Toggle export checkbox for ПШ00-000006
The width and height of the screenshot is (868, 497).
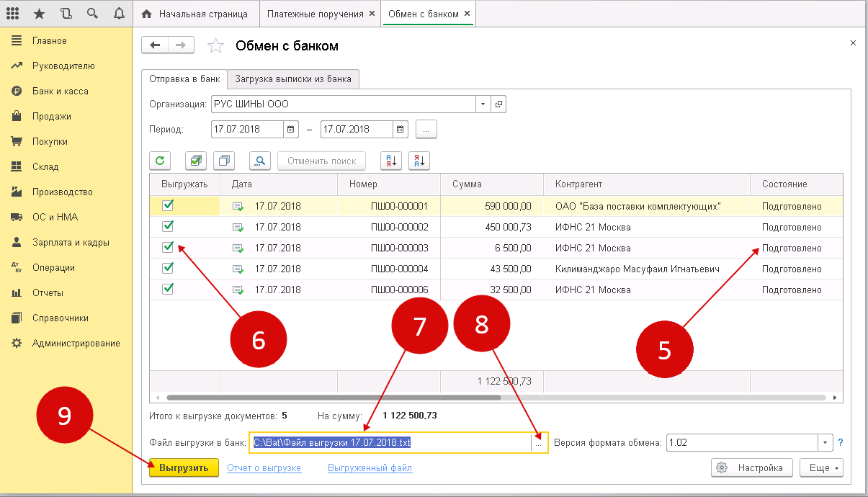168,289
